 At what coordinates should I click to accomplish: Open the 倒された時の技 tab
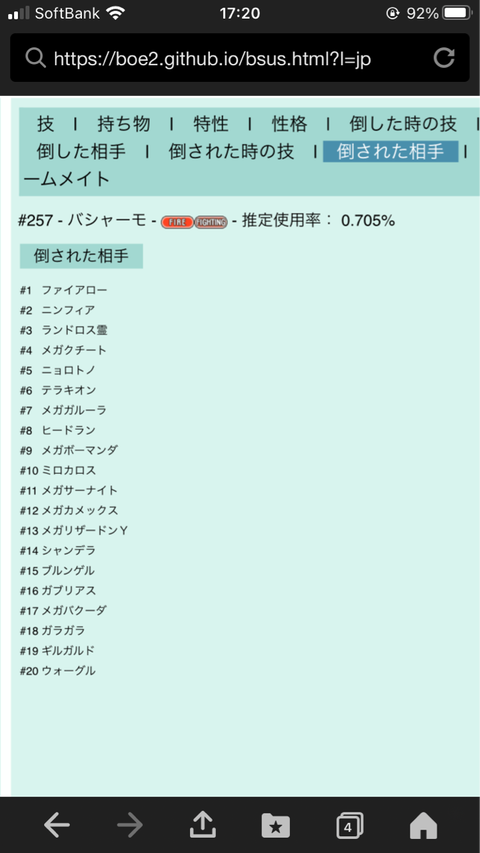click(231, 151)
